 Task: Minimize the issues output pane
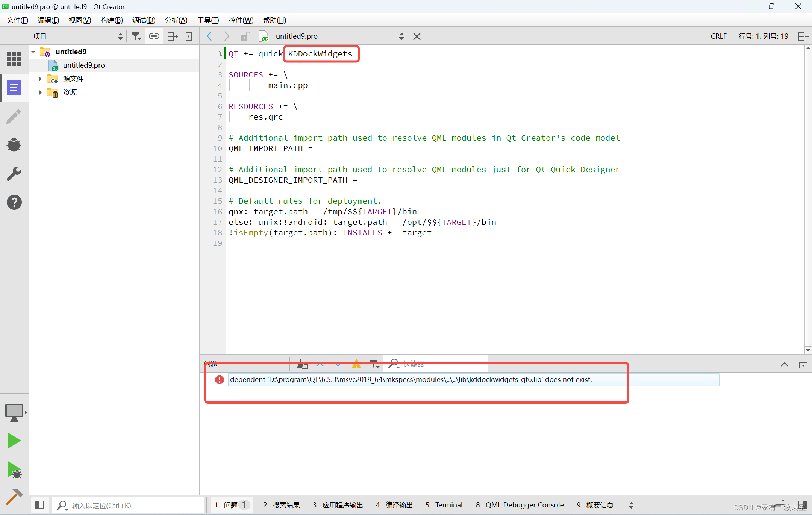pyautogui.click(x=803, y=365)
